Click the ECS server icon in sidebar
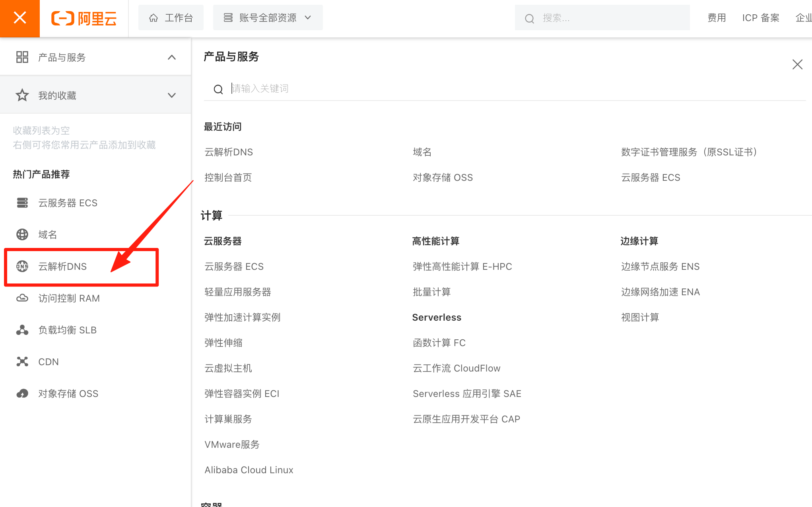Screen dimensions: 812x507 (22, 203)
